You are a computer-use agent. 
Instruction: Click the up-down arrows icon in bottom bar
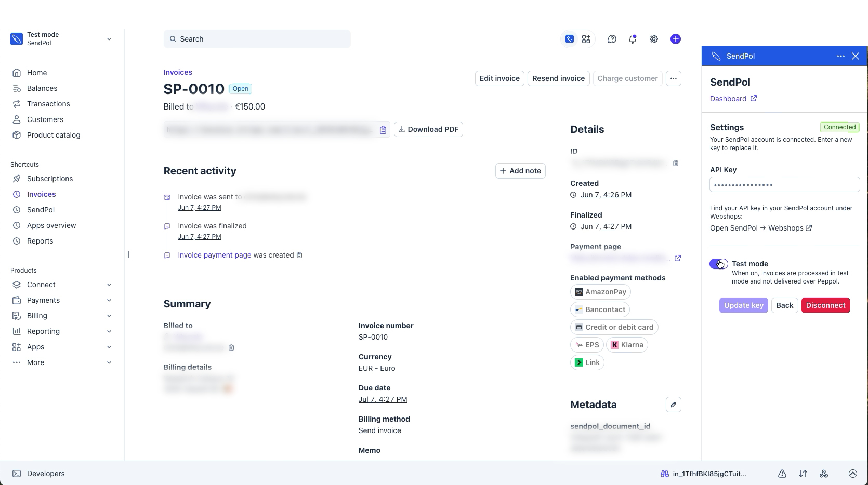tap(803, 474)
